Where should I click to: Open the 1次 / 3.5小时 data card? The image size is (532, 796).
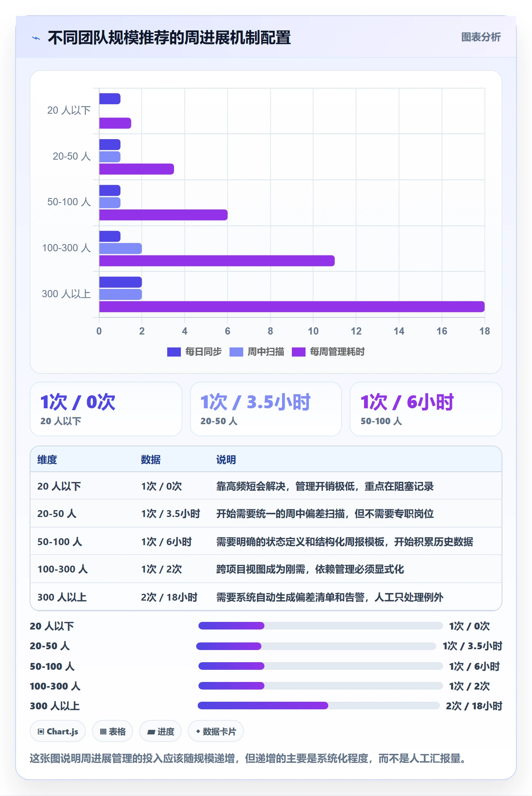click(266, 409)
